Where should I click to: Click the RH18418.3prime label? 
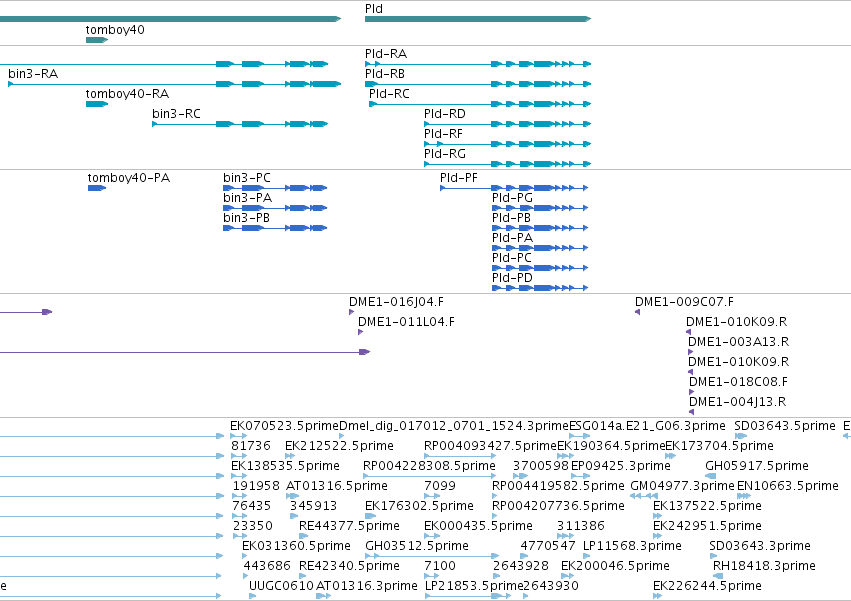(764, 567)
